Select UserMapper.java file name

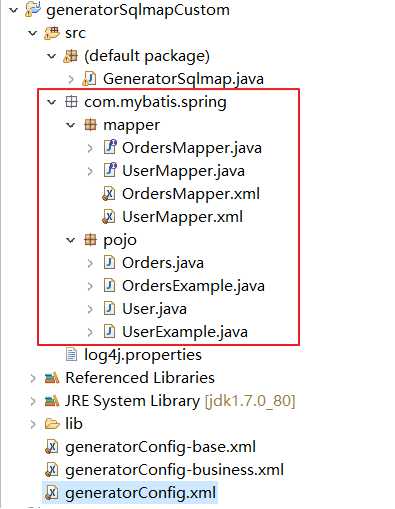[x=183, y=171]
